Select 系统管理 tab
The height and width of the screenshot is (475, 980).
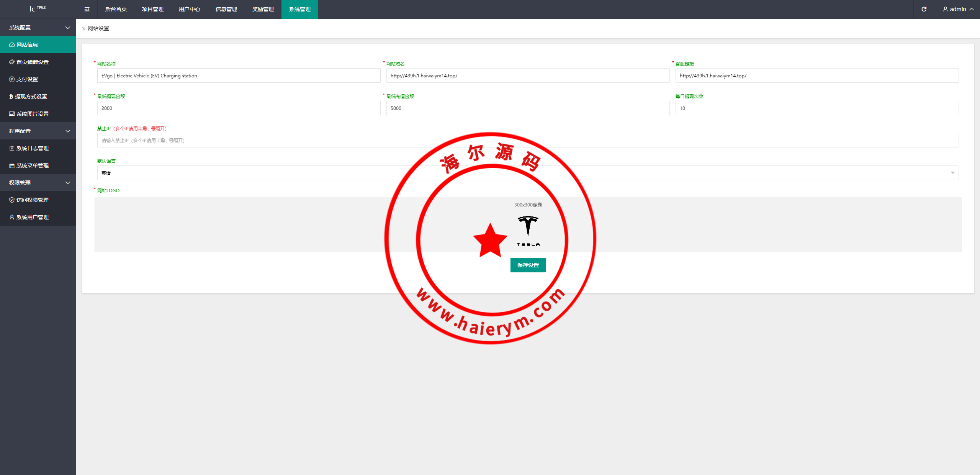click(300, 9)
